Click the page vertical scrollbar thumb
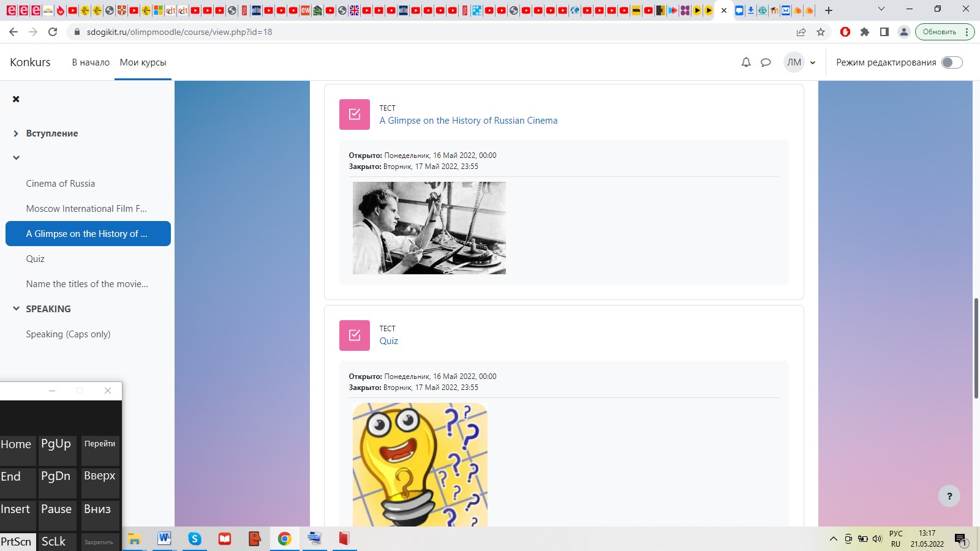This screenshot has height=551, width=980. tap(976, 348)
